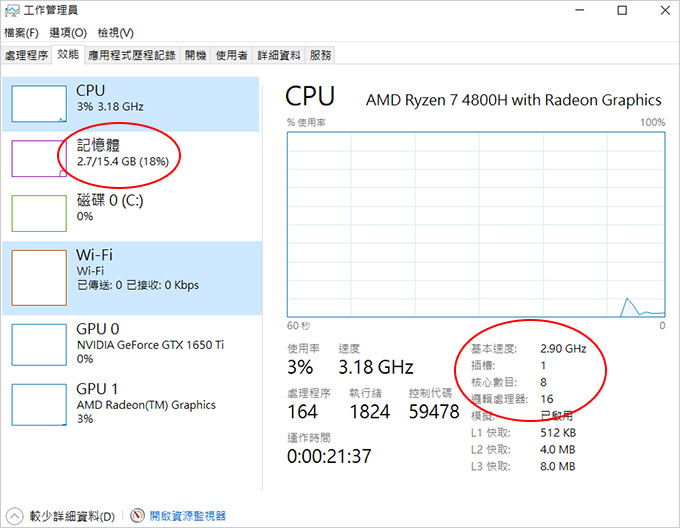Image resolution: width=680 pixels, height=528 pixels.
Task: Open the 檔案(F) menu
Action: coord(21,33)
